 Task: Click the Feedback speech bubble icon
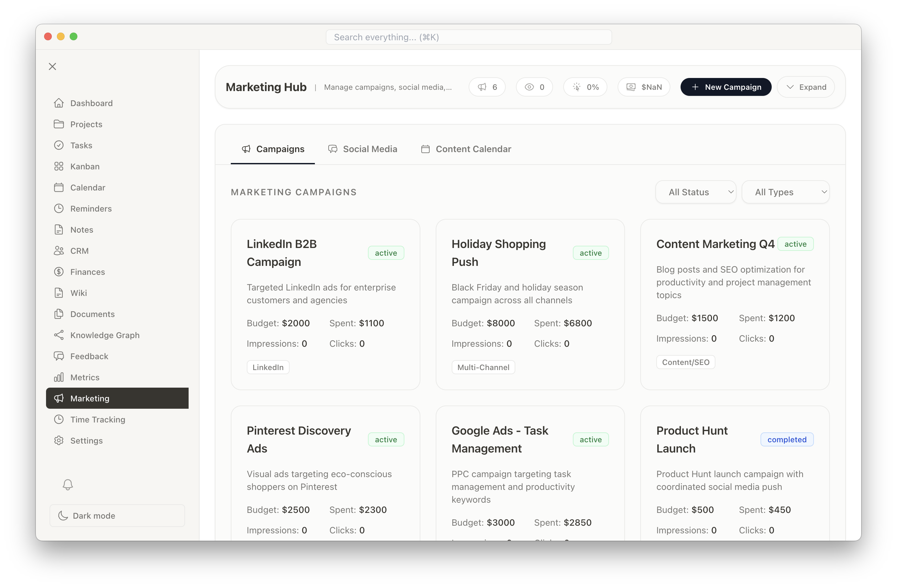click(59, 356)
